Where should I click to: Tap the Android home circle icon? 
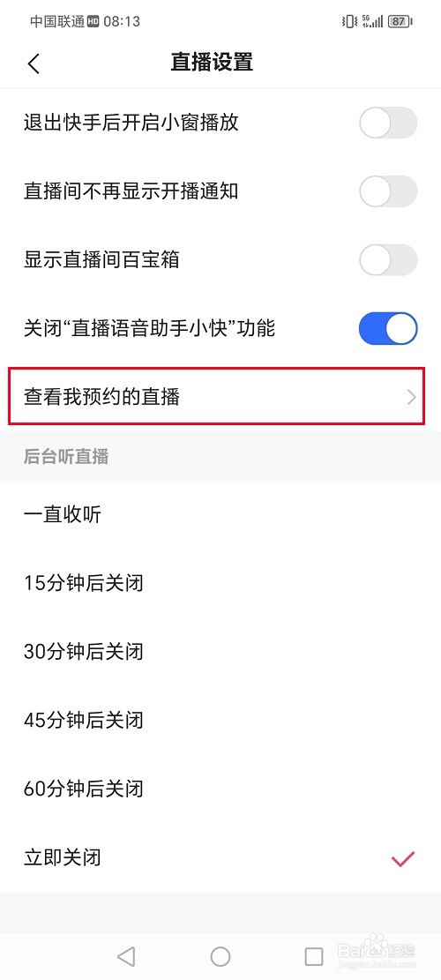220,955
